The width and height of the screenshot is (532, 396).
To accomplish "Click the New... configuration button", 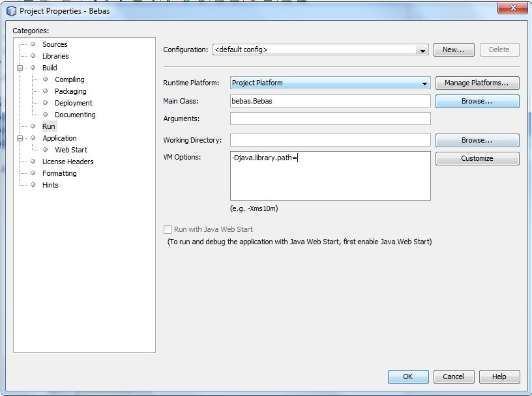I will click(x=454, y=49).
